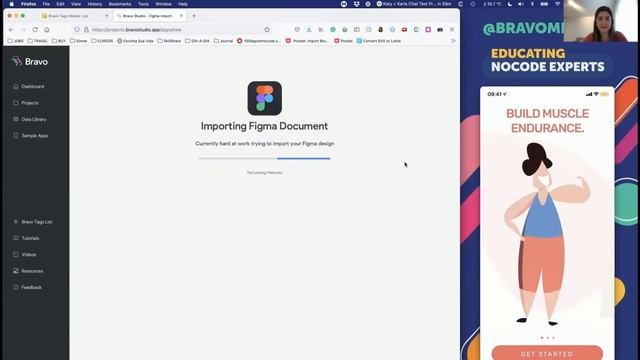Open the SkillShare bookmarks folder
The height and width of the screenshot is (360, 640).
coord(169,41)
